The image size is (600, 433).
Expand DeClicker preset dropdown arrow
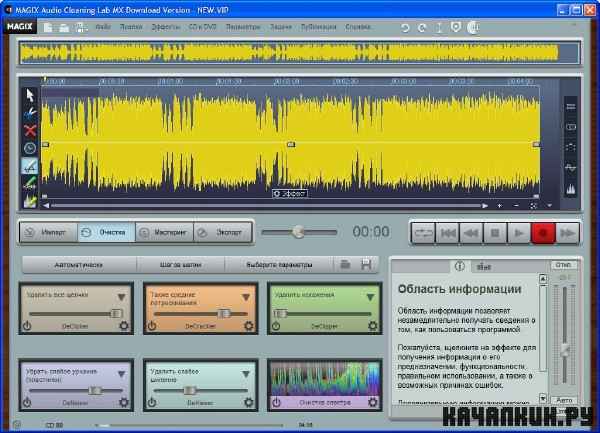[x=121, y=297]
